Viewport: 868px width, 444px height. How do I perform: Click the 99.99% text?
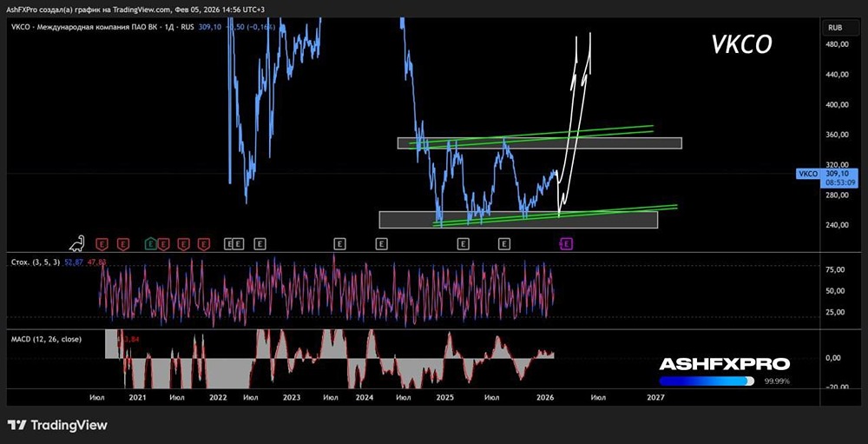click(777, 381)
